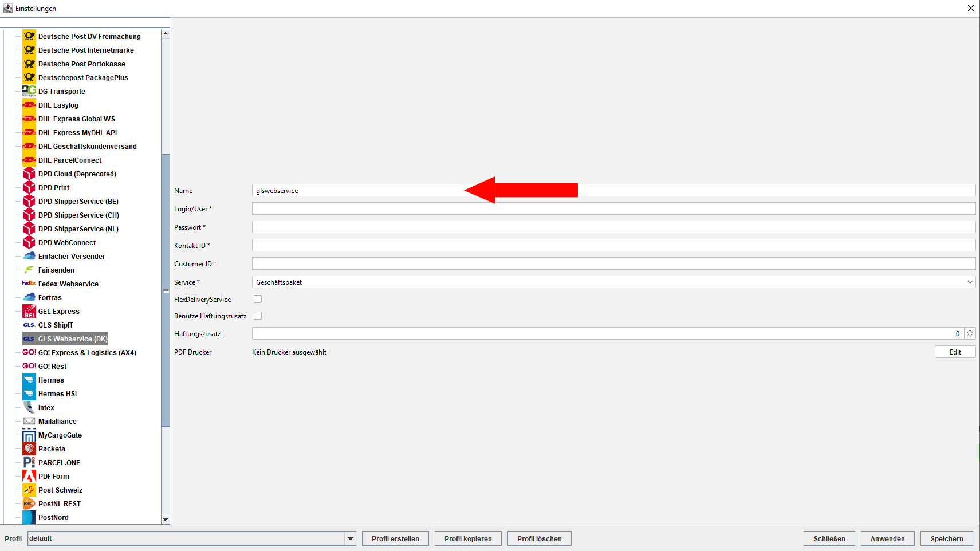This screenshot has width=980, height=551.
Task: Click the Hermes blue icon
Action: coord(29,380)
